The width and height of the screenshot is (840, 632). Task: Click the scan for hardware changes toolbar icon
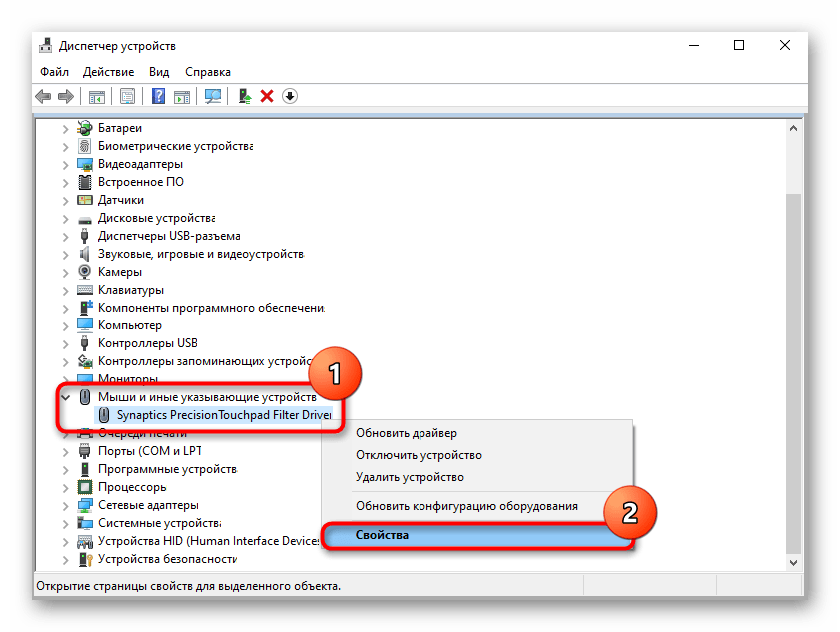tap(212, 96)
